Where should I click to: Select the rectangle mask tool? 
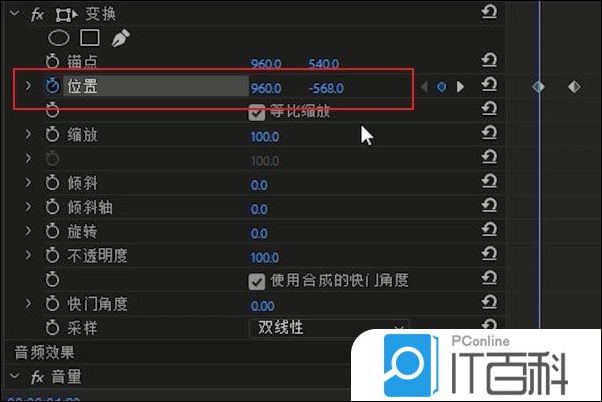(89, 38)
